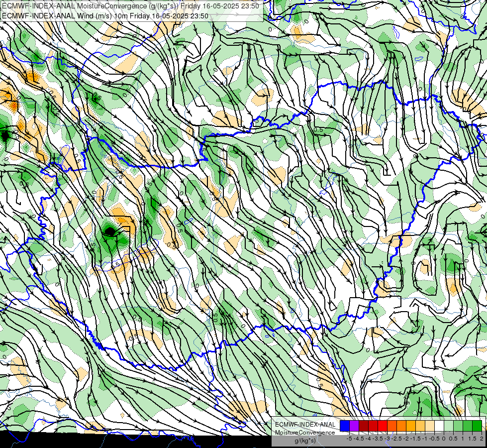Click the legend label ECMWF-INDEX-ANAL
Image resolution: width=487 pixels, height=448 pixels.
[x=305, y=425]
